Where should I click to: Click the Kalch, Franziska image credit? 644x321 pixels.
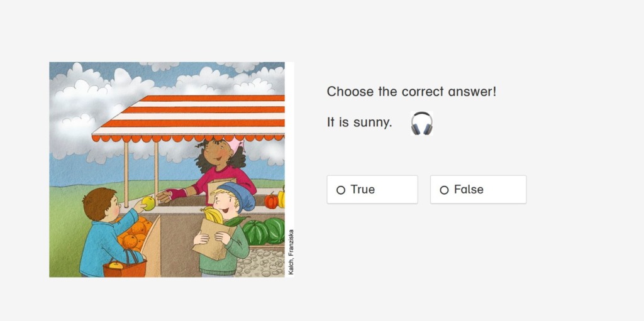click(291, 252)
